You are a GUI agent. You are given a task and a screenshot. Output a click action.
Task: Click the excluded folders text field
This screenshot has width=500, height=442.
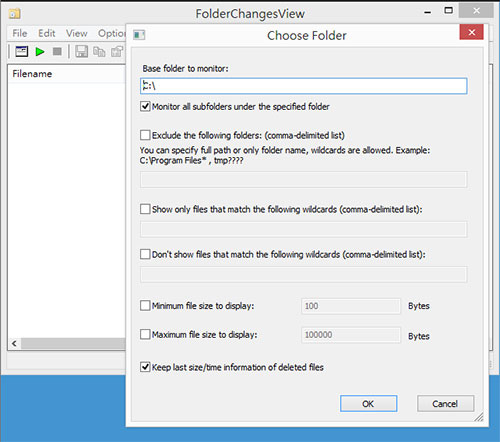tap(303, 180)
